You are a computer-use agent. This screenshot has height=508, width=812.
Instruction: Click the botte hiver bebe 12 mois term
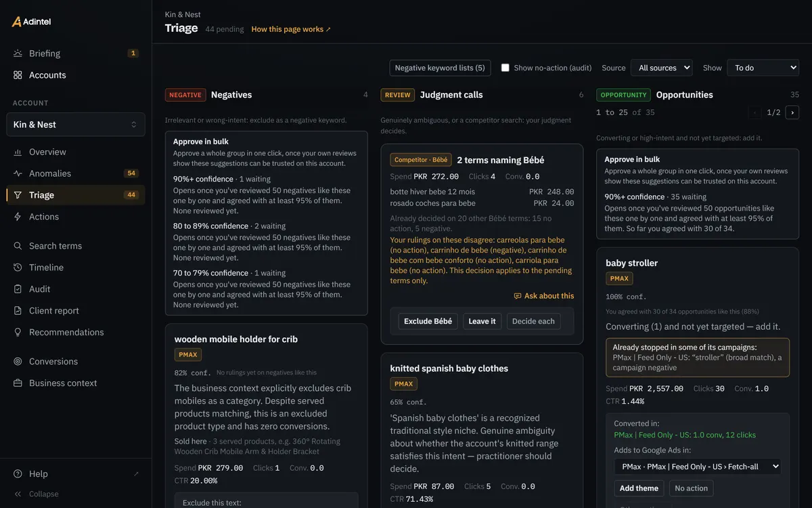432,192
